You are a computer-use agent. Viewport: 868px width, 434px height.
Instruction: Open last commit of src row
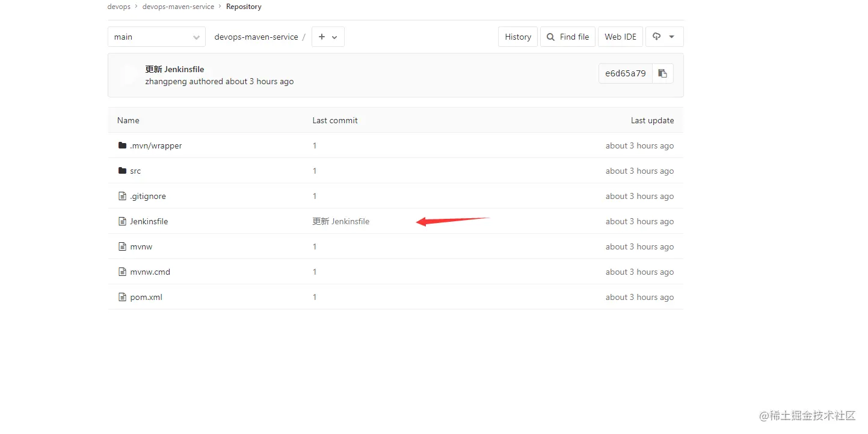[315, 171]
